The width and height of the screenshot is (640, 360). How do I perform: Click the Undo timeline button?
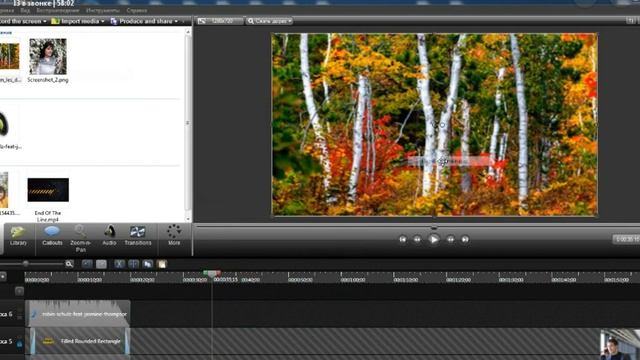[x=87, y=264]
